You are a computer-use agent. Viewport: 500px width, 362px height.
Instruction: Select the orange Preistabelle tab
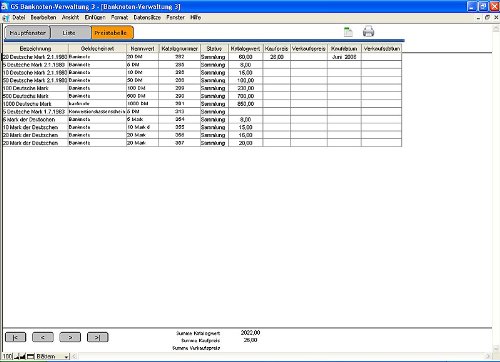point(112,33)
